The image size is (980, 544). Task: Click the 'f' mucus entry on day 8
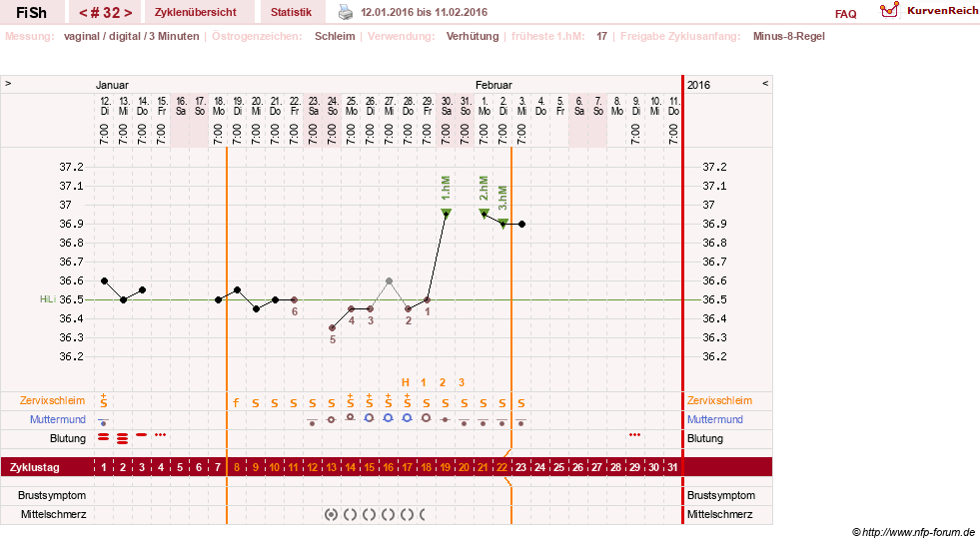[236, 403]
